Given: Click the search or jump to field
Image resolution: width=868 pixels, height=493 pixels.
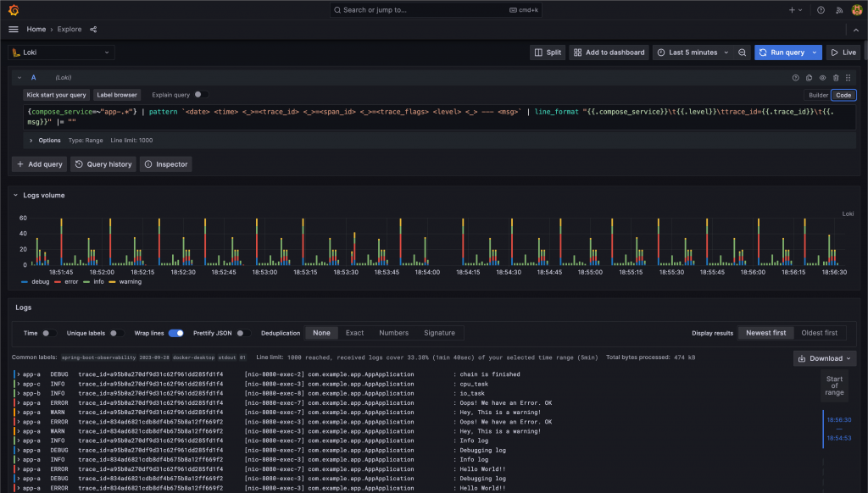Looking at the screenshot, I should [436, 10].
